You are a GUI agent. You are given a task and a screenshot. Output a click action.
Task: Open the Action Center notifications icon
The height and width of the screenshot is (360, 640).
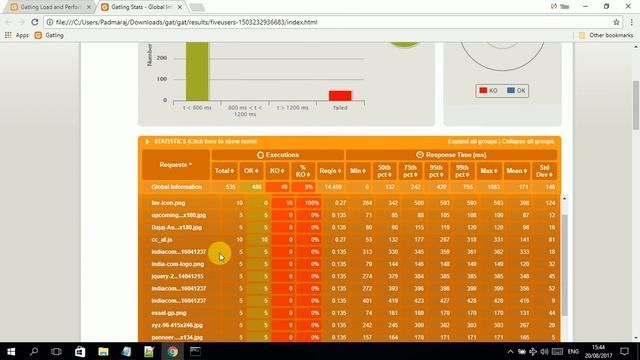pyautogui.click(x=624, y=351)
